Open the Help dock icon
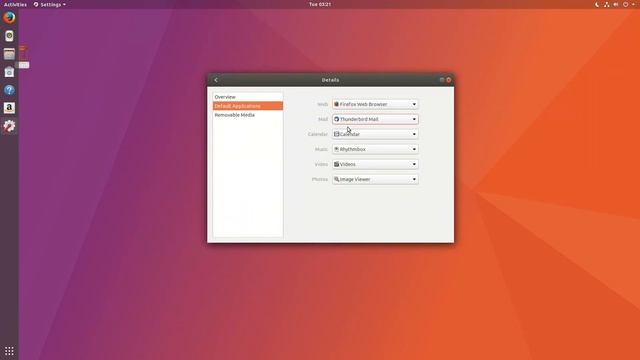Viewport: 640px width, 360px height. click(9, 90)
